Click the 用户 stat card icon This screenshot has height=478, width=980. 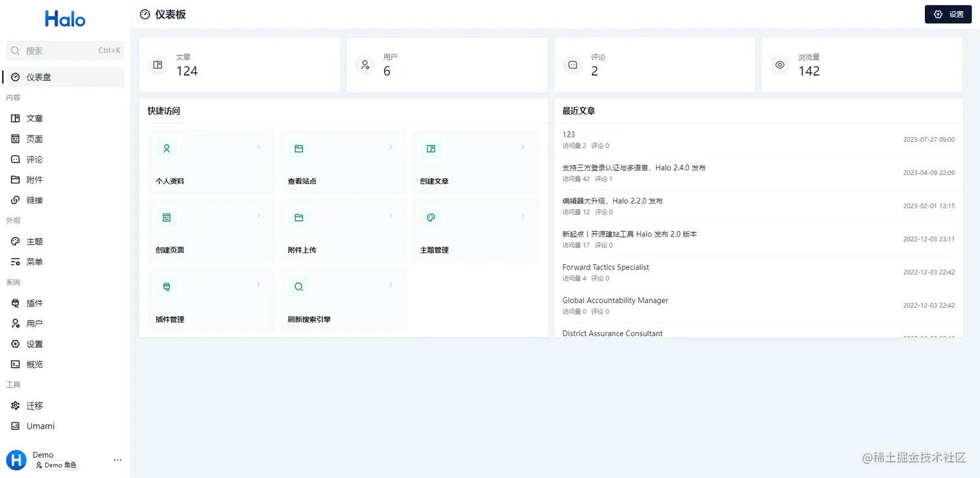point(365,65)
